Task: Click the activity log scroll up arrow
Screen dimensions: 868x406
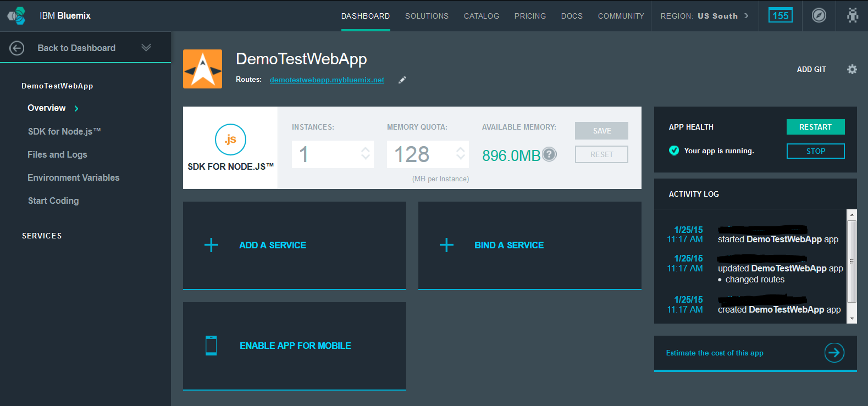Action: pyautogui.click(x=852, y=215)
